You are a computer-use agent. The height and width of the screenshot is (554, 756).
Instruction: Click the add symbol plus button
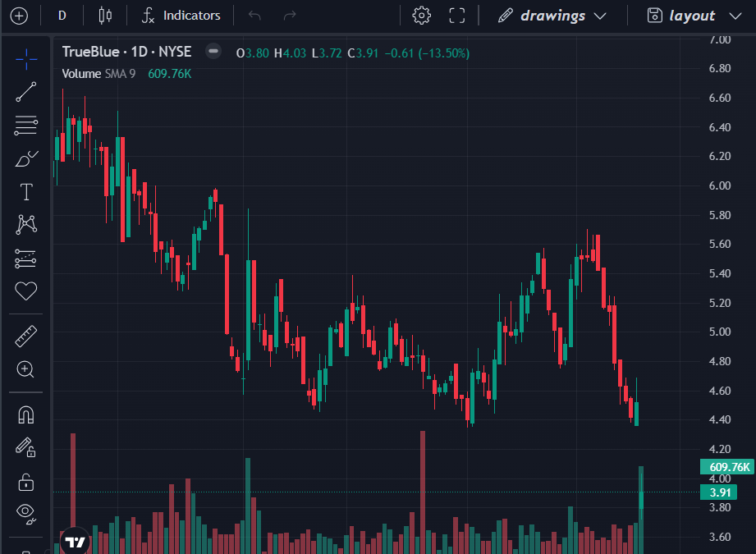point(18,16)
